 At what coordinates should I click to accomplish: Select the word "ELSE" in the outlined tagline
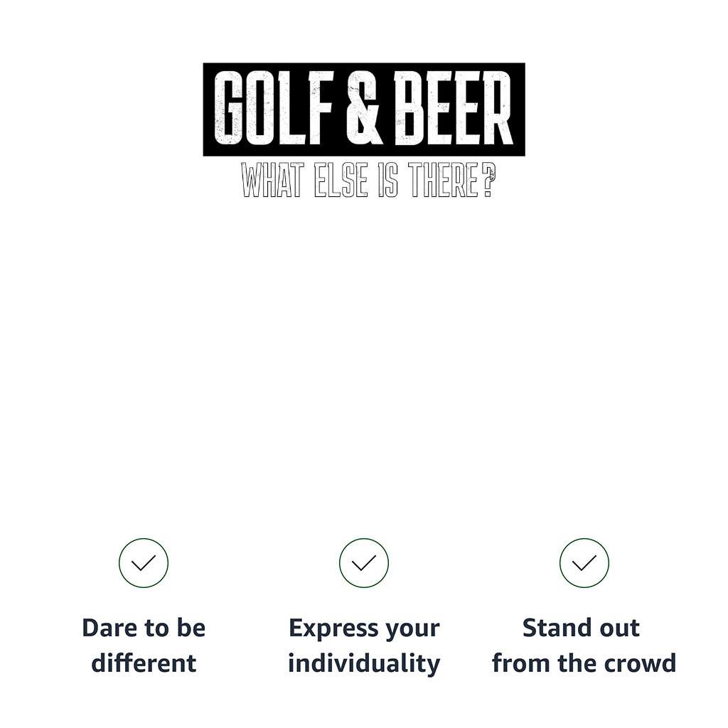[341, 181]
